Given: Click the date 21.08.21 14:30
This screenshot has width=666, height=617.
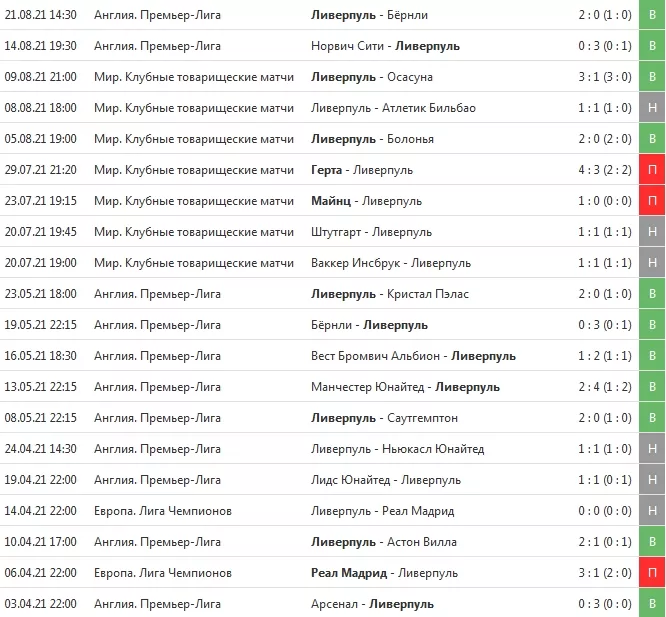Looking at the screenshot, I should pyautogui.click(x=41, y=15).
